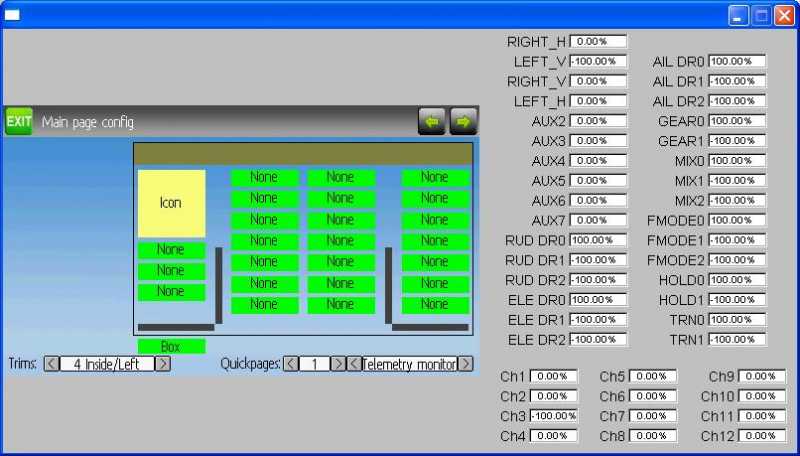Choose previous page before 'Telemetry monitor'
The width and height of the screenshot is (800, 456).
tap(354, 364)
